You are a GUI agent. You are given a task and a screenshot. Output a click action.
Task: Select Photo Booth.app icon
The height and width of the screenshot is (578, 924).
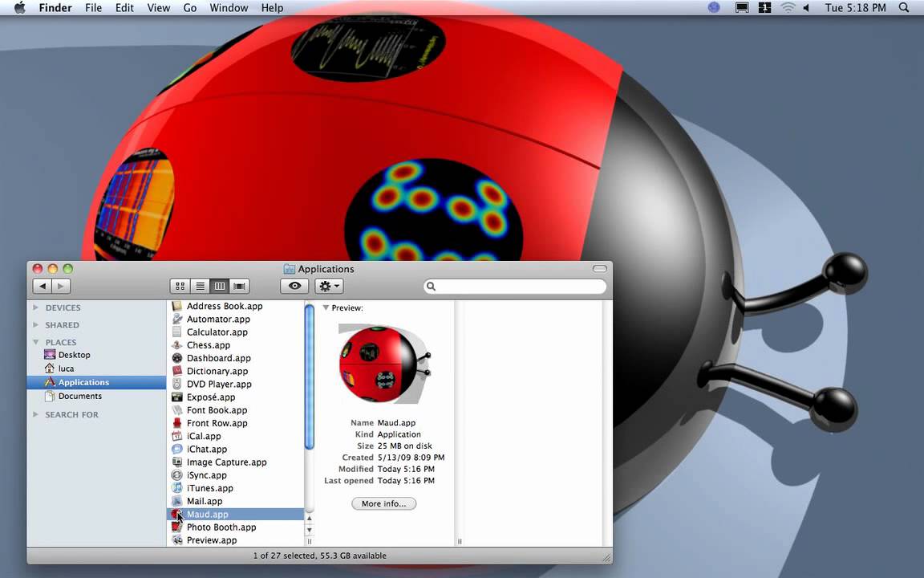click(176, 527)
